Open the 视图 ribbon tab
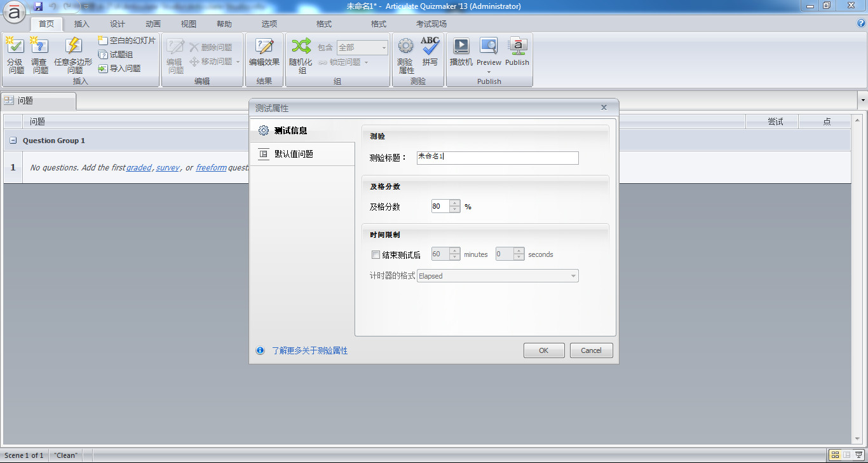Image resolution: width=868 pixels, height=463 pixels. pos(189,24)
